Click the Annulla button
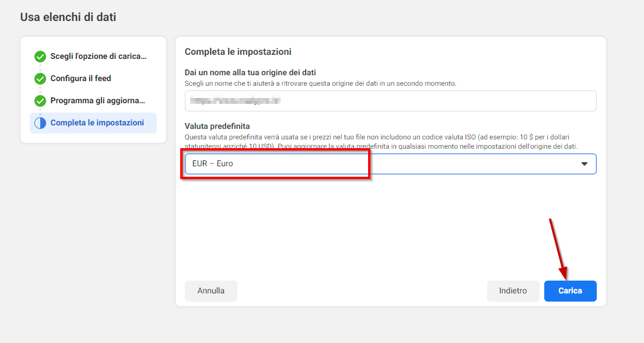The height and width of the screenshot is (343, 644). tap(211, 291)
